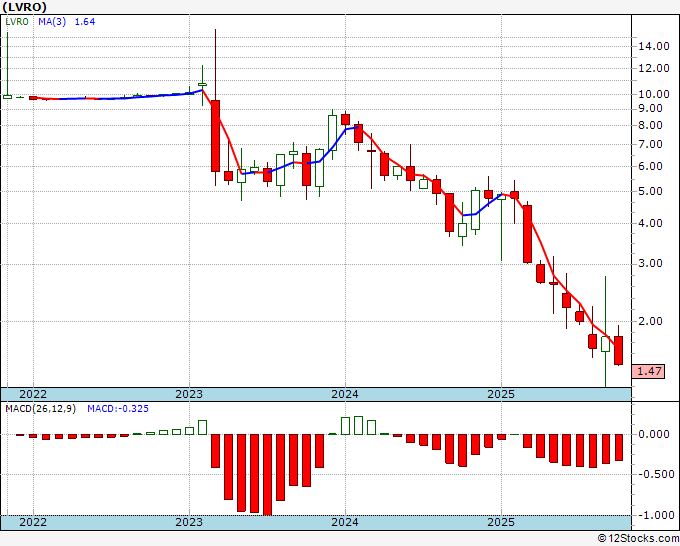The height and width of the screenshot is (546, 680).
Task: Click the deepest red MACD histogram bar
Action: click(x=268, y=474)
